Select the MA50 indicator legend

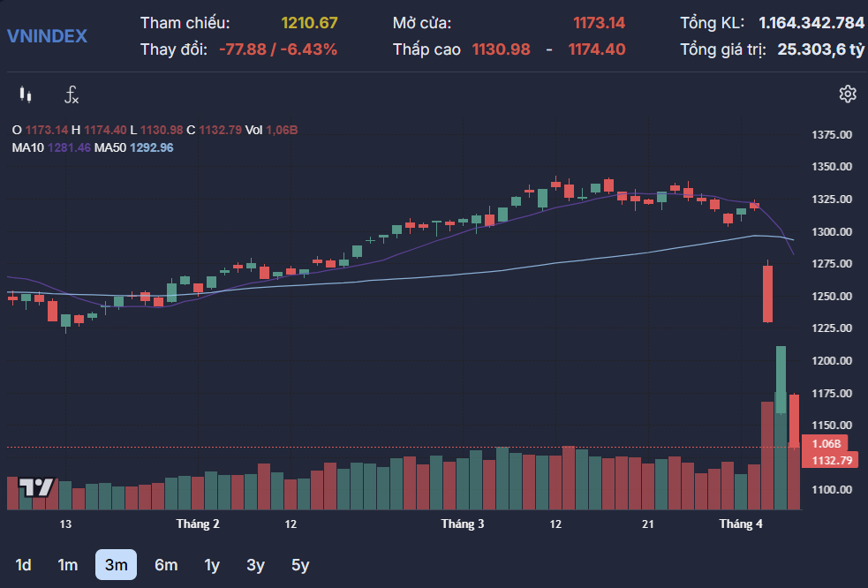[134, 147]
